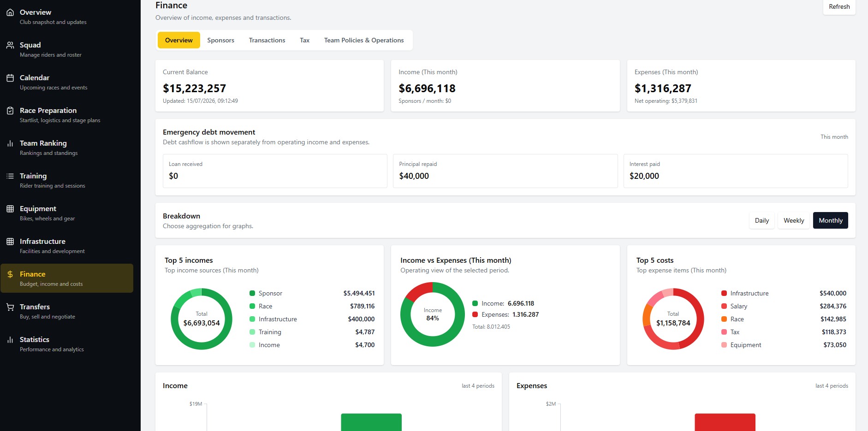Viewport: 868px width, 431px height.
Task: Click the Finance dollar sign icon
Action: click(x=10, y=274)
